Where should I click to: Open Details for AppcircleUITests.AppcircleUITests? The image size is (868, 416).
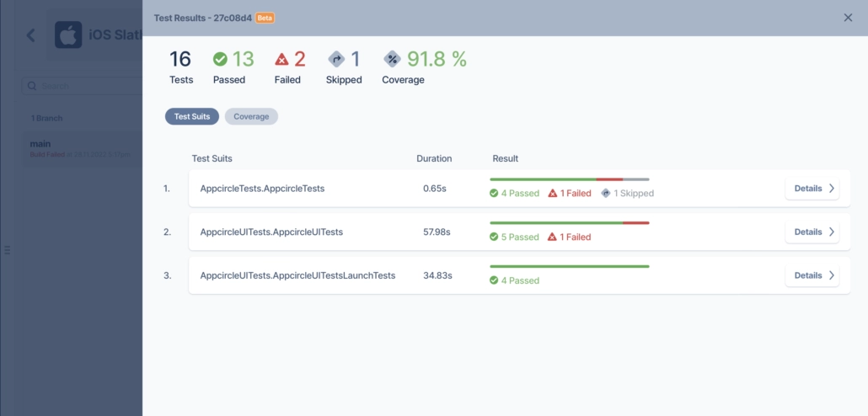click(x=812, y=232)
